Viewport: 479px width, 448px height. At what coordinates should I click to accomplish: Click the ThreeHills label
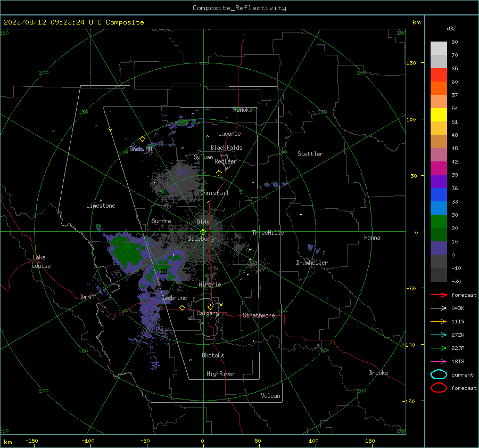point(268,233)
